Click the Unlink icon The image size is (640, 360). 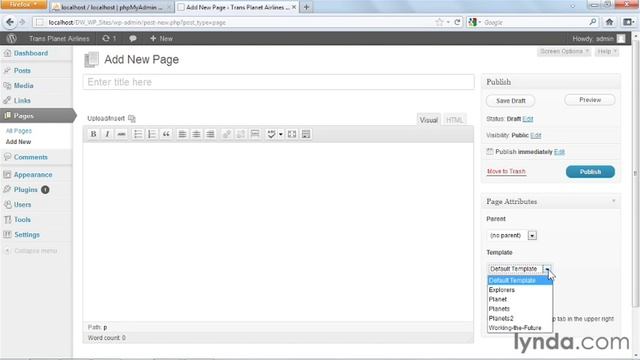pos(241,134)
